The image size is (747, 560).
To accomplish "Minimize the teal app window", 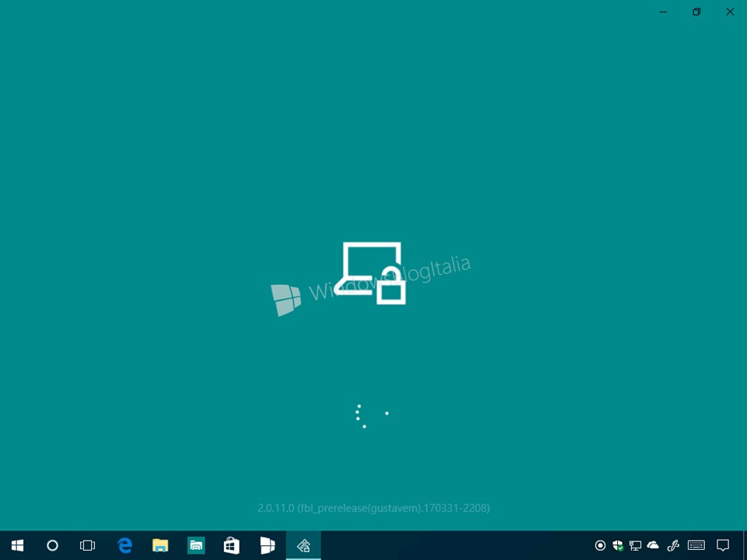I will click(x=663, y=12).
